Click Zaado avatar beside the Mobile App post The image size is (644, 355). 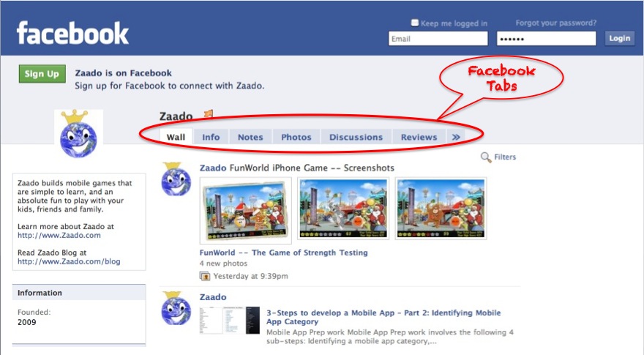click(x=176, y=309)
